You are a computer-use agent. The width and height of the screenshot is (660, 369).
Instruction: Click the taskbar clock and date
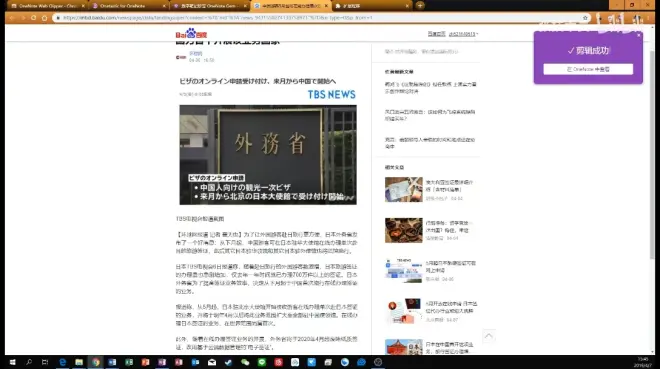[x=642, y=362]
